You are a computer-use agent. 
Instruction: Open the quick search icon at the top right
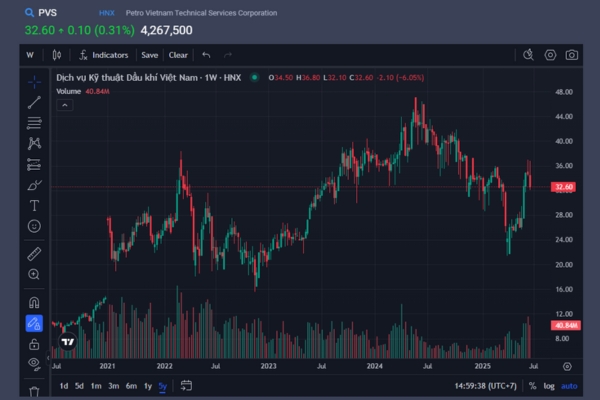[528, 55]
